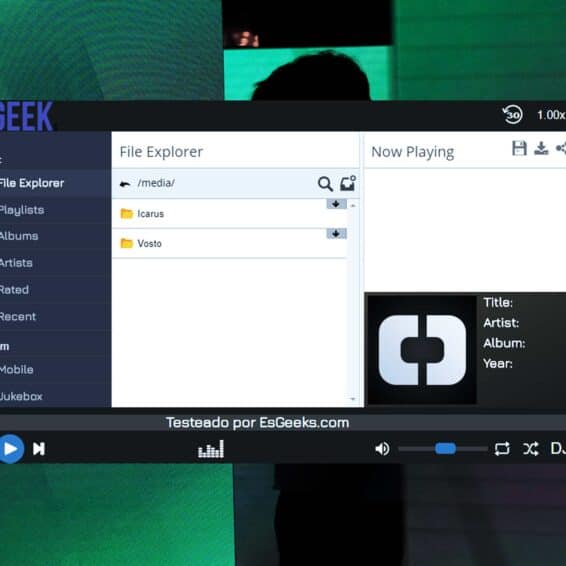Change the 1.00x playback speed
Screen dimensions: 566x566
click(551, 115)
